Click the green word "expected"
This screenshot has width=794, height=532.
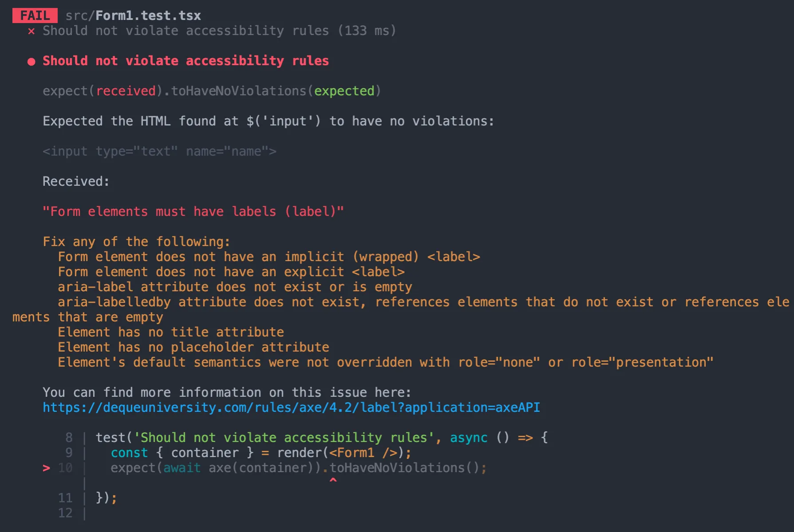click(344, 91)
